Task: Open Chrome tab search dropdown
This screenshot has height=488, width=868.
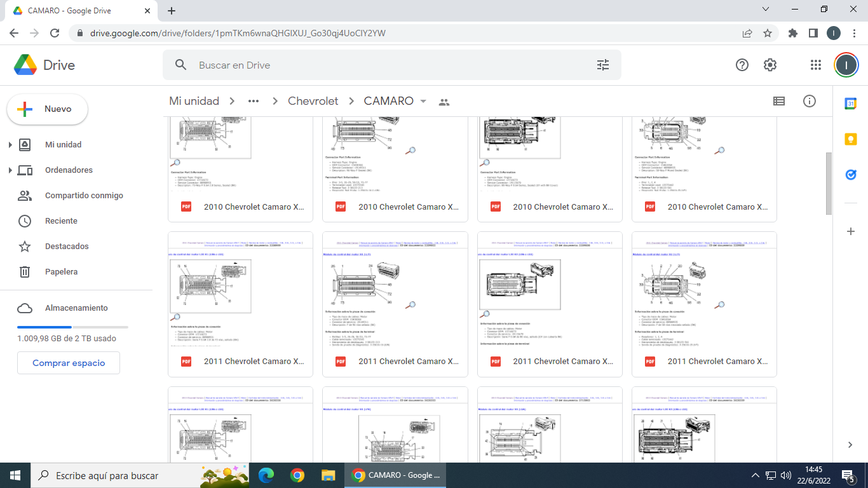Action: 766,9
